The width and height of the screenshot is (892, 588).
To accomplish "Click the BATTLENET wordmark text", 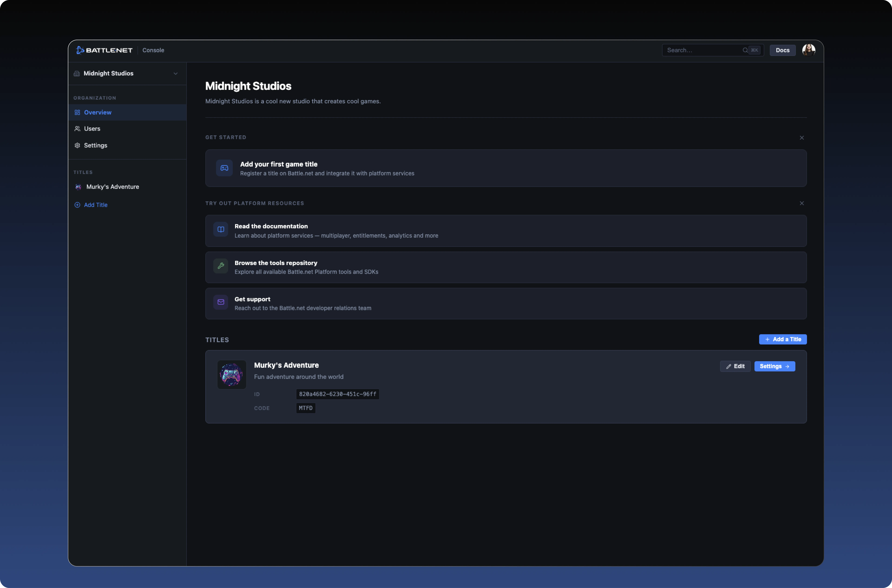I will (109, 50).
